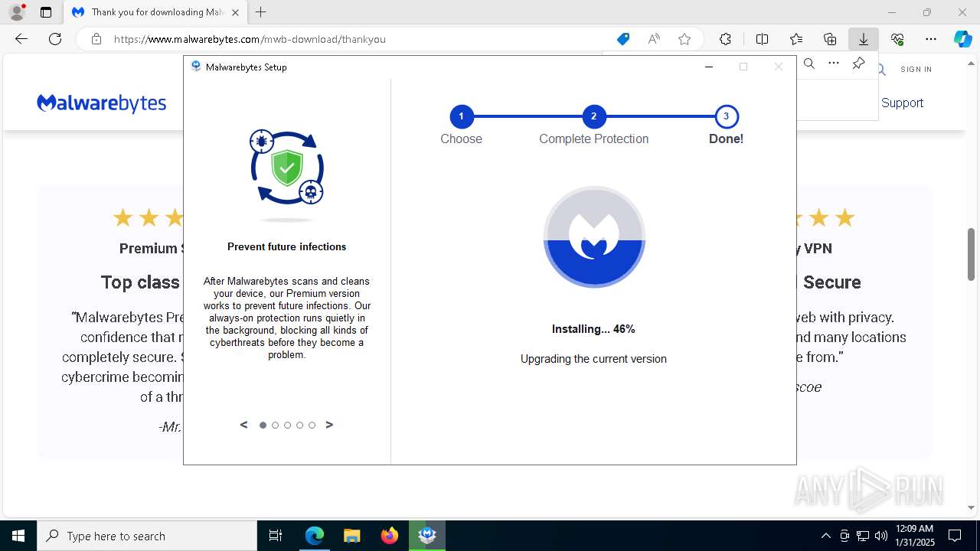Click step 1 Choose circle
Image resolution: width=980 pixels, height=551 pixels.
461,116
